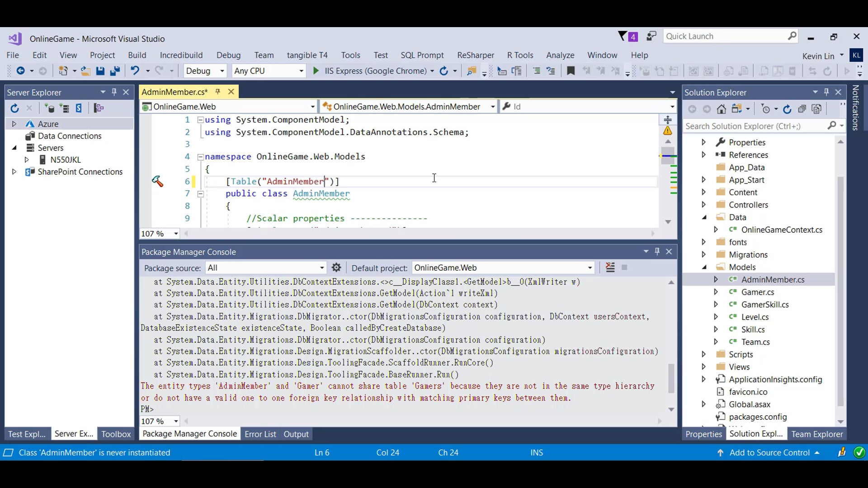Image resolution: width=868 pixels, height=488 pixels.
Task: Switch to the Team Explorer tab
Action: (817, 434)
